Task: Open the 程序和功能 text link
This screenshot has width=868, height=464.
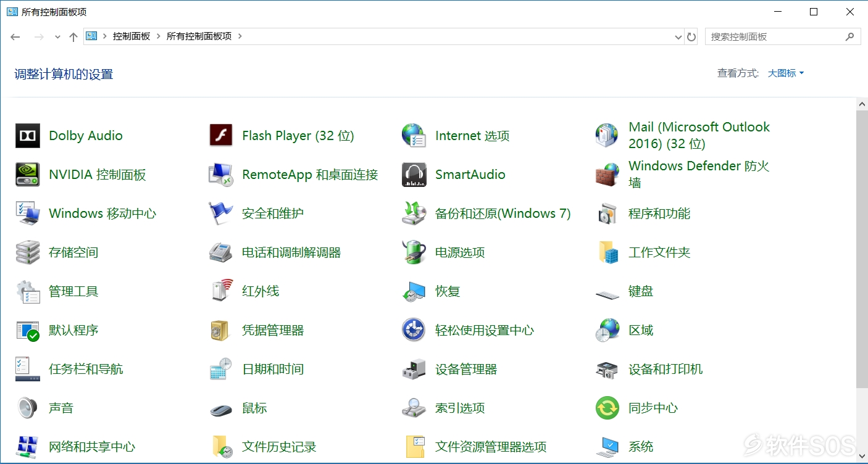Action: 659,213
